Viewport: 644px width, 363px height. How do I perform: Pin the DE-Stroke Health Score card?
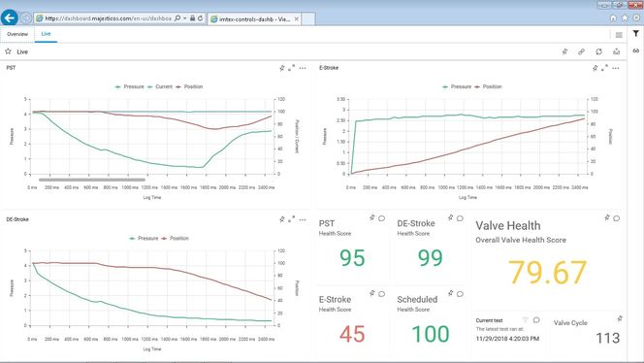coord(451,217)
